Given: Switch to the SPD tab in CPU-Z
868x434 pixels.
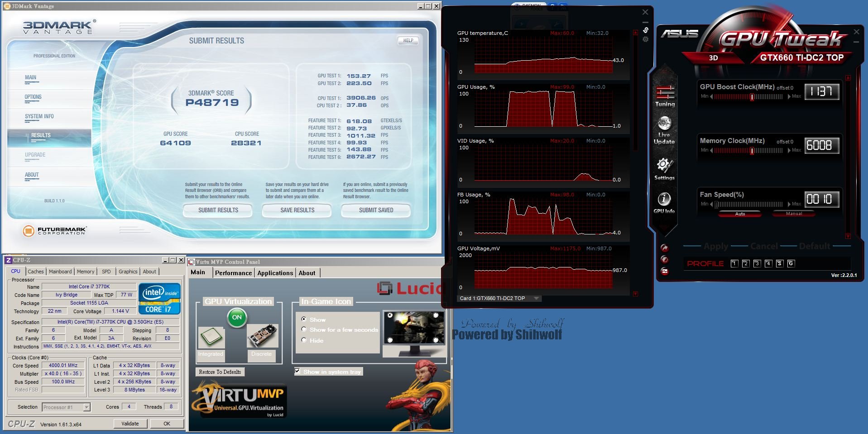Looking at the screenshot, I should click(106, 272).
